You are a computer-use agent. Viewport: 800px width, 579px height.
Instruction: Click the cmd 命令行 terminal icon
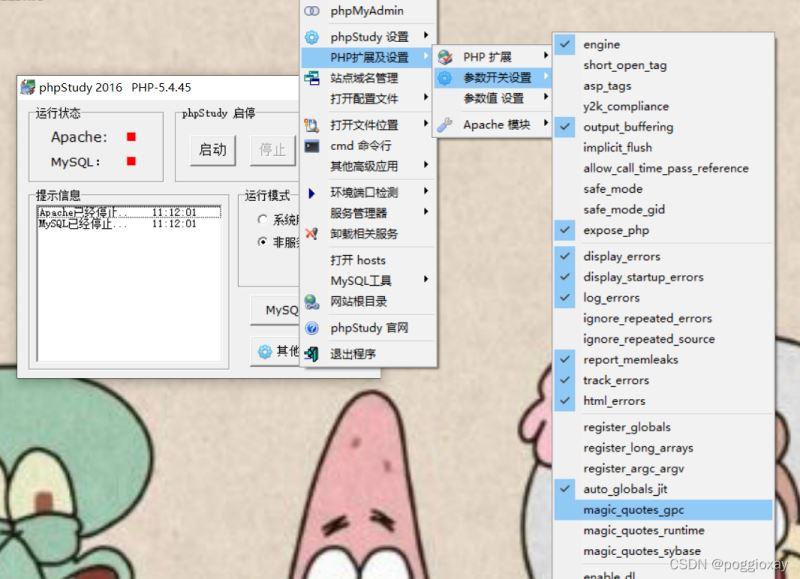pyautogui.click(x=312, y=146)
